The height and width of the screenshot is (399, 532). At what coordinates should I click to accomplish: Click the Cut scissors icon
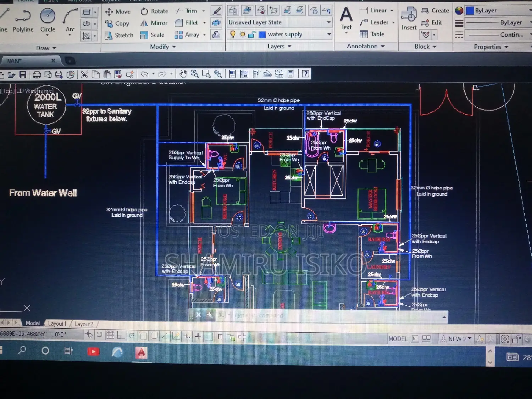point(84,74)
